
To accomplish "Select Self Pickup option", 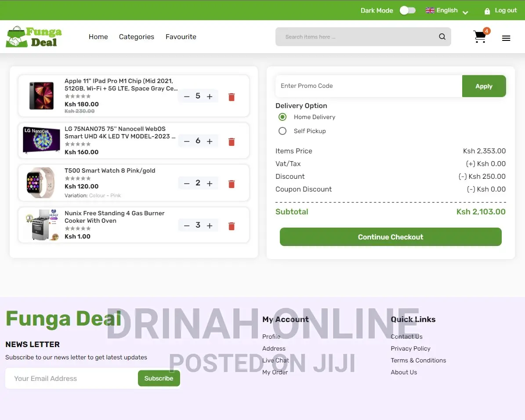I will click(x=282, y=131).
